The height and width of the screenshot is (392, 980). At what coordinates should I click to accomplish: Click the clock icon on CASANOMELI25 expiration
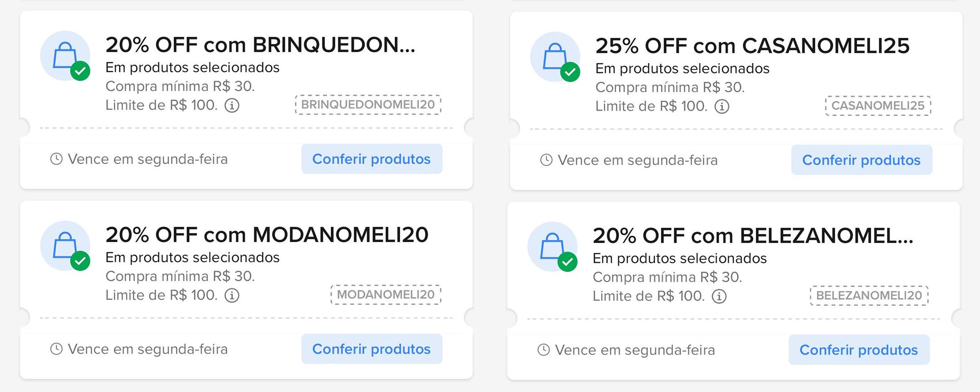(x=546, y=160)
